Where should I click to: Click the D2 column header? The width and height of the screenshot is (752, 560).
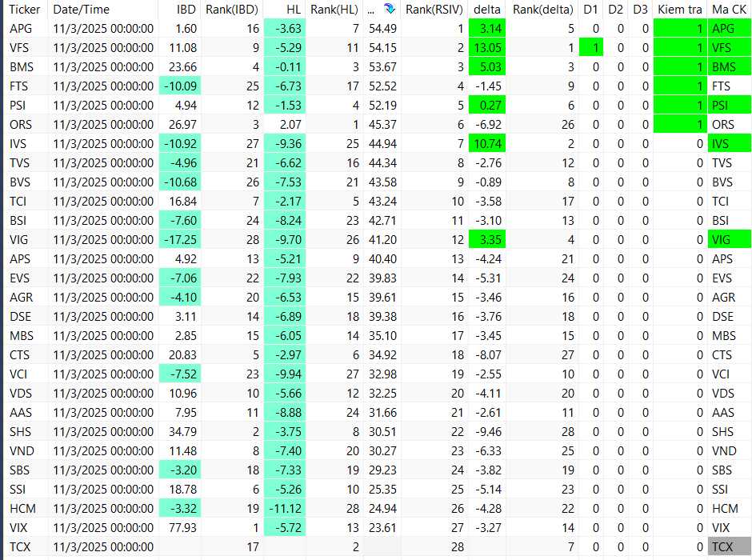coord(615,9)
